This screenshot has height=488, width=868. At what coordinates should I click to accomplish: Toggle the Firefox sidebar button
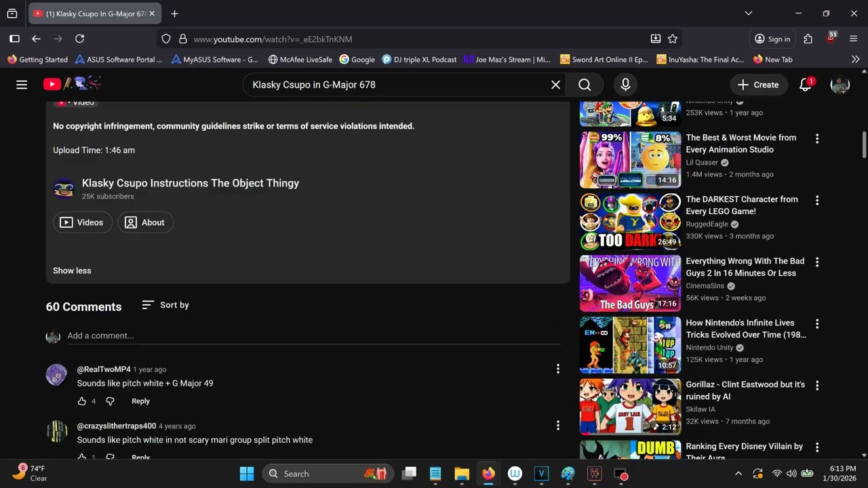click(x=14, y=39)
